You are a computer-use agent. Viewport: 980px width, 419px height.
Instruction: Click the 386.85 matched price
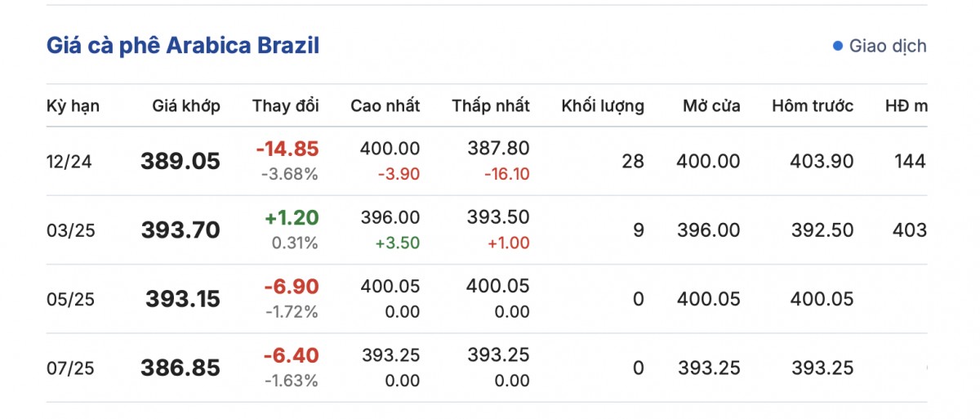tap(180, 368)
